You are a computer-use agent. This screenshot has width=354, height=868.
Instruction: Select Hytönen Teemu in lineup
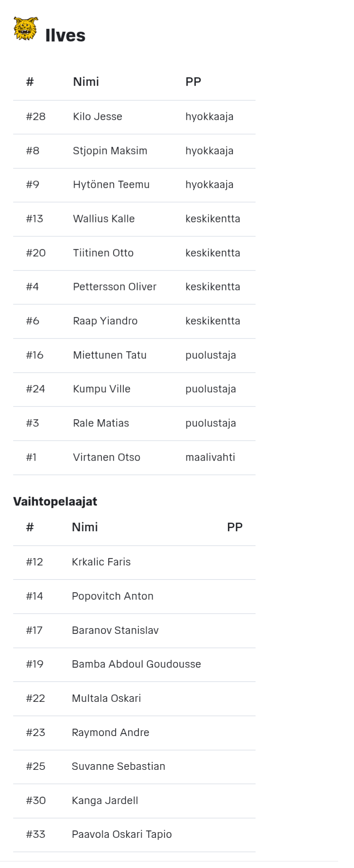tap(111, 185)
